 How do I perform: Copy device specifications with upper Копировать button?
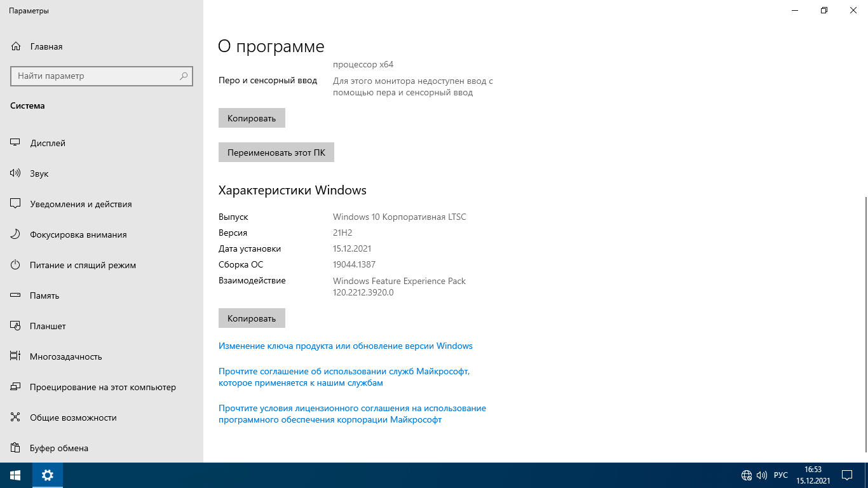(252, 118)
